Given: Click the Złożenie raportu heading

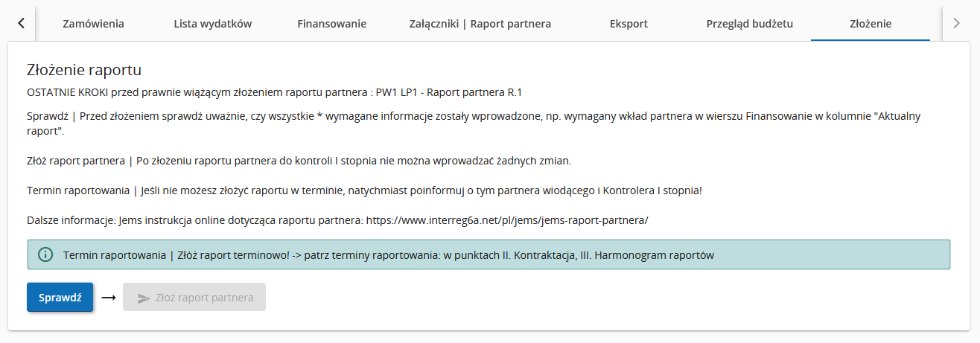Looking at the screenshot, I should (x=84, y=70).
